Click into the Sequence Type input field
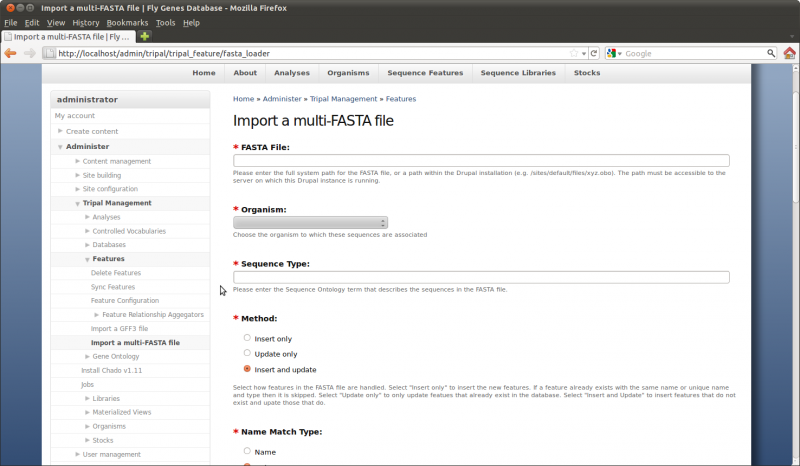 click(x=481, y=277)
